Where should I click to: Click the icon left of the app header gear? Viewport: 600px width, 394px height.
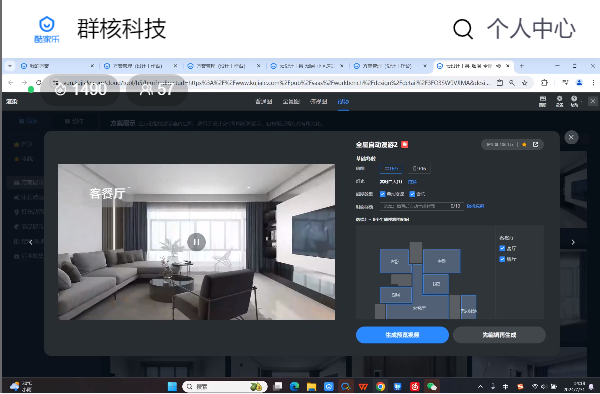543,101
